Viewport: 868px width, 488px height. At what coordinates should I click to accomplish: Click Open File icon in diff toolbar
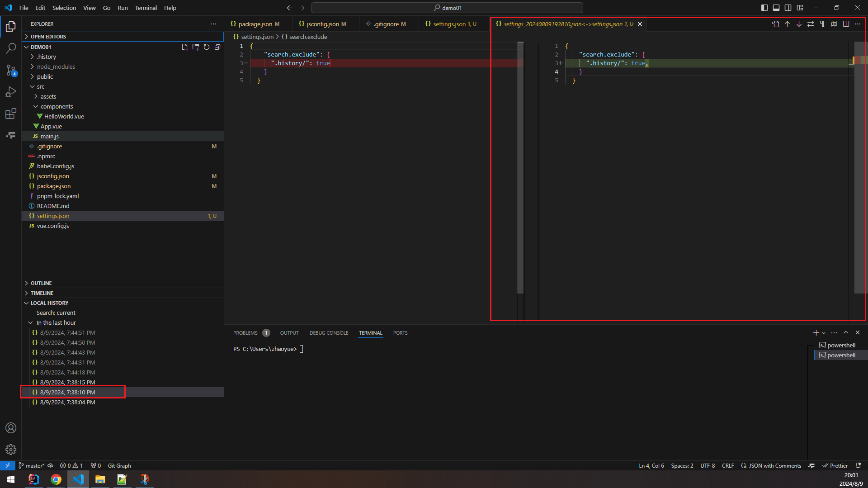776,24
